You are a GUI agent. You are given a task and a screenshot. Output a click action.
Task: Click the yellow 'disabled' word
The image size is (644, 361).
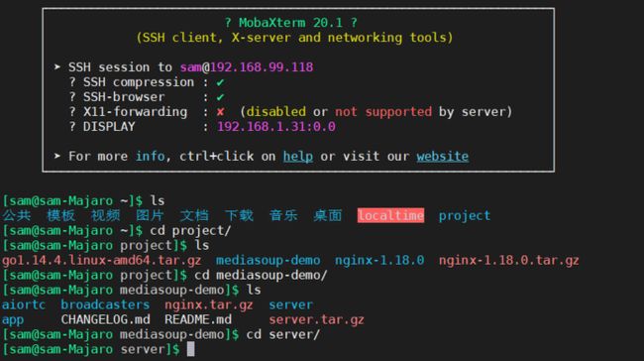276,112
